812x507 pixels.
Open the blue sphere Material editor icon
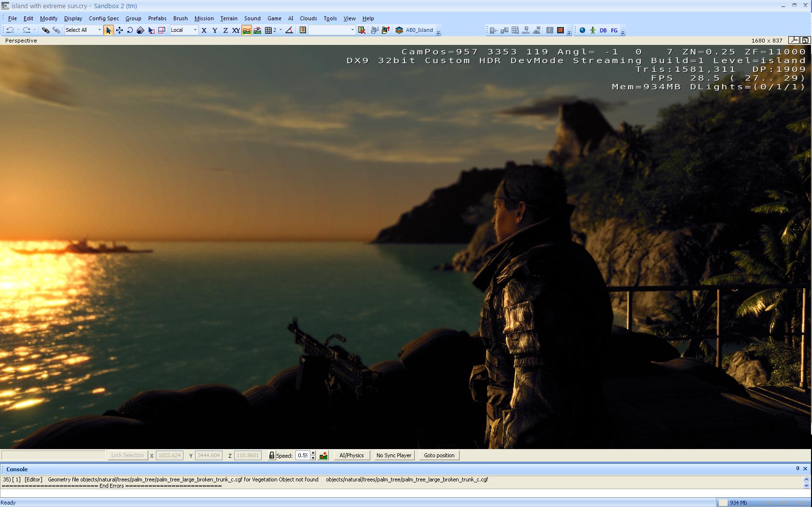(x=582, y=30)
